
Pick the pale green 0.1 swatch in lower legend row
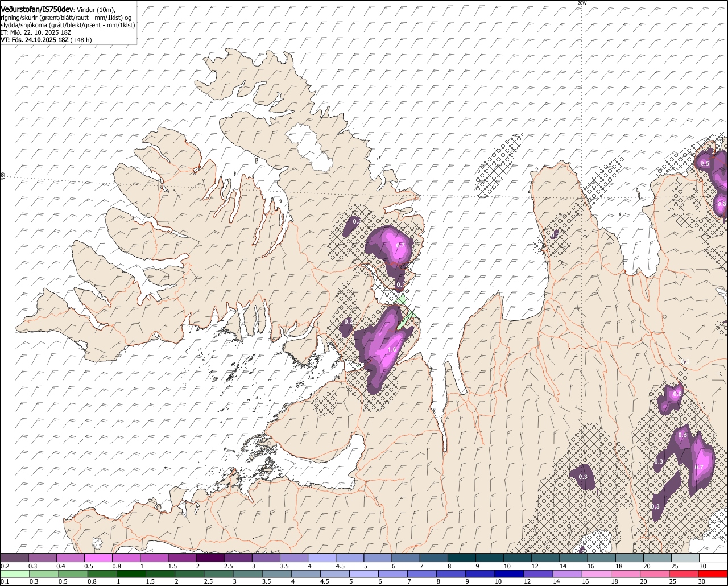tap(15, 573)
